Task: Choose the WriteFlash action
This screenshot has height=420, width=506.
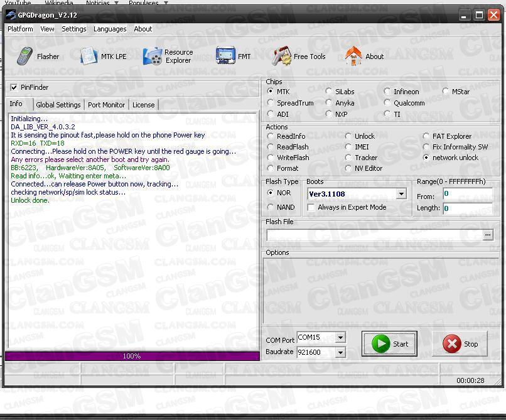Action: point(271,158)
